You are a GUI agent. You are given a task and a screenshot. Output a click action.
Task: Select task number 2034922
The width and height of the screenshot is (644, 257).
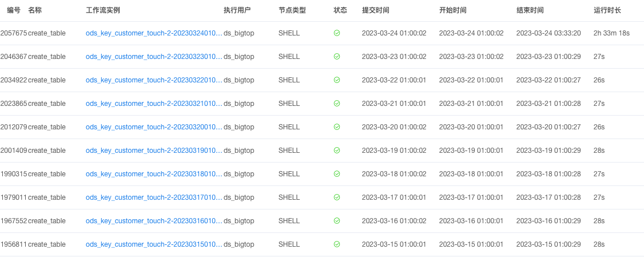(x=14, y=80)
